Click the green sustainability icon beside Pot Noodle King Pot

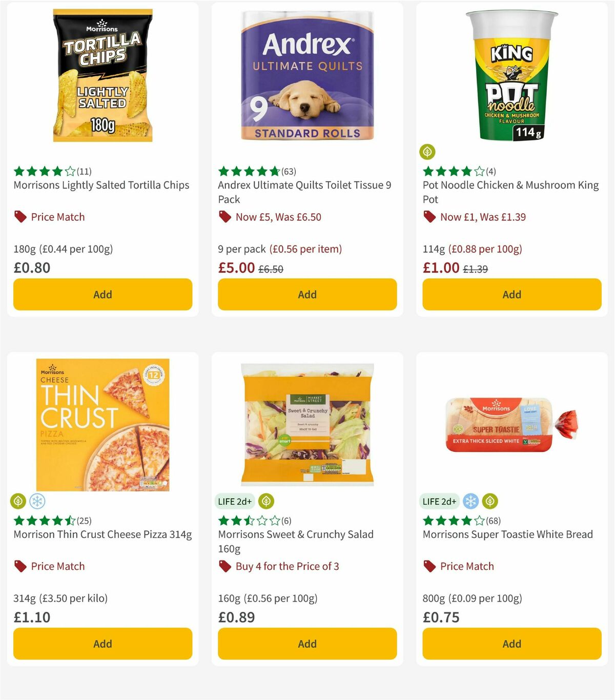[x=427, y=152]
